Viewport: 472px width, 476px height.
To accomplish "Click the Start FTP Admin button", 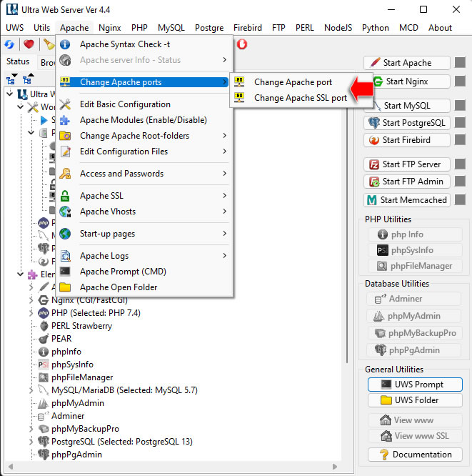I will click(x=407, y=182).
